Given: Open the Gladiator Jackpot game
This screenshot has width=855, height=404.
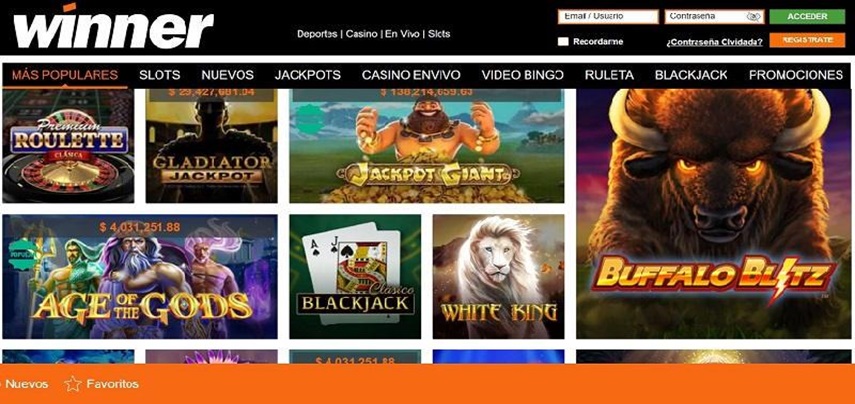Looking at the screenshot, I should coord(212,146).
